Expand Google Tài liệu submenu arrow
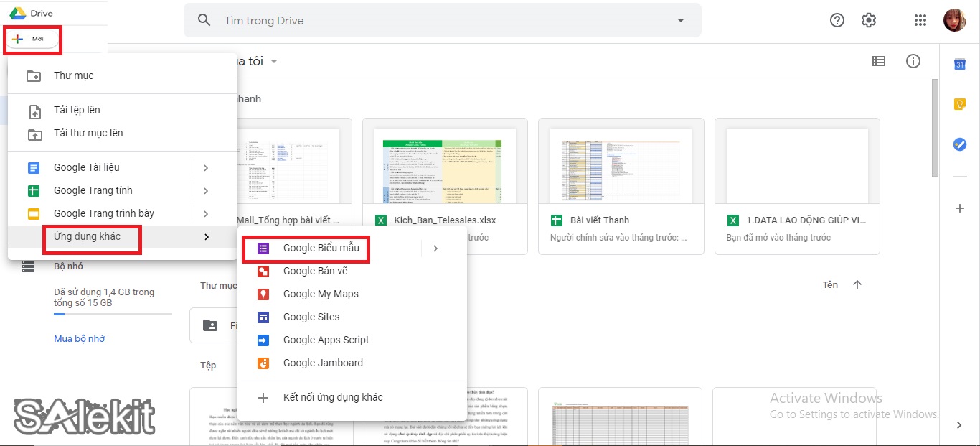Screen dimensions: 980x446 pyautogui.click(x=206, y=168)
